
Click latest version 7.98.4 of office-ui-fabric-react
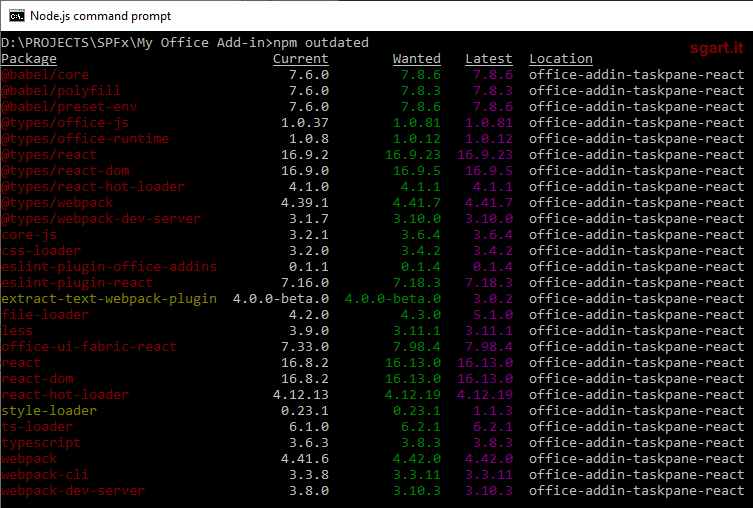click(489, 347)
